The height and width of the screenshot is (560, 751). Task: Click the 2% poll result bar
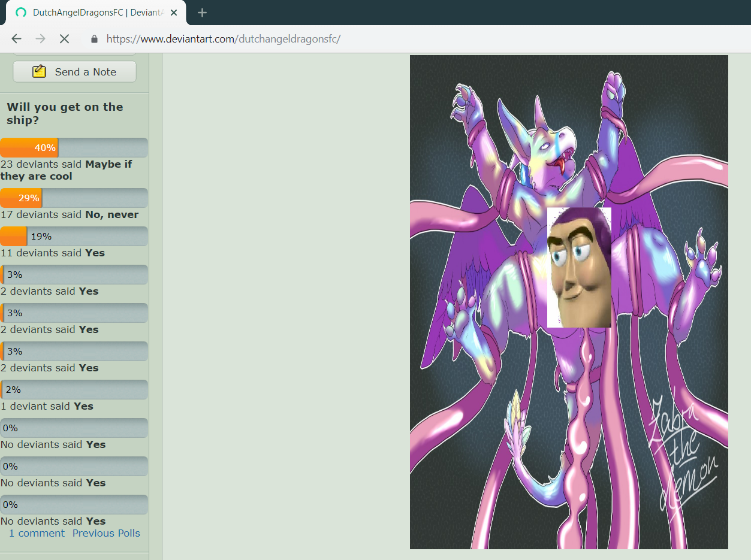pos(74,390)
